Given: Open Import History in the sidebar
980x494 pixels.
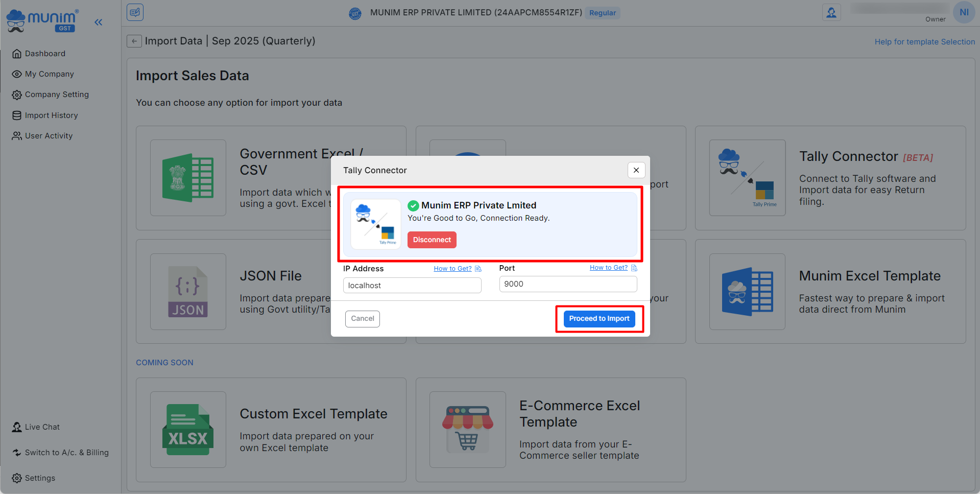Looking at the screenshot, I should point(51,115).
